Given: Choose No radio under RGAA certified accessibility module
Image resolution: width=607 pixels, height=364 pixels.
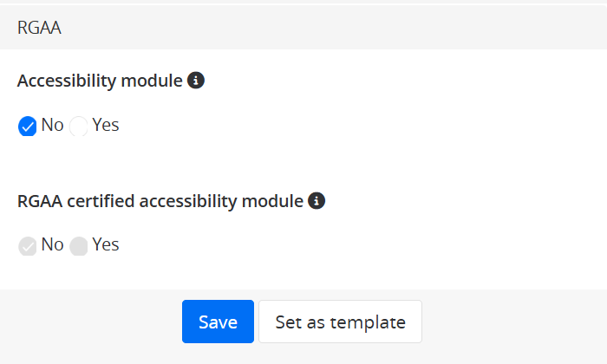Looking at the screenshot, I should [x=27, y=246].
